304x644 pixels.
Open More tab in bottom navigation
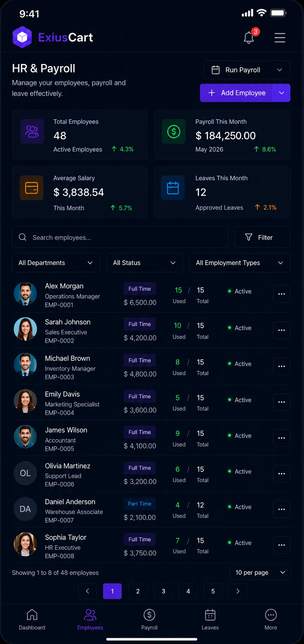click(x=271, y=620)
